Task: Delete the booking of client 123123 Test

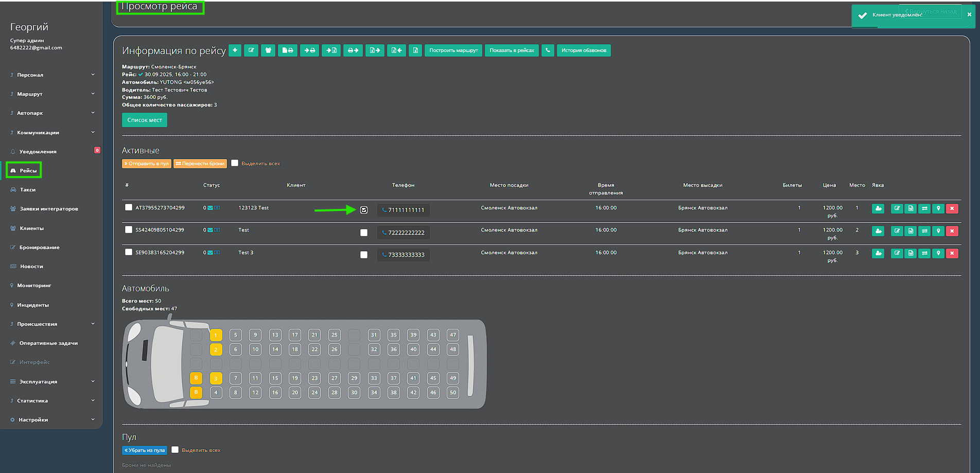Action: [x=952, y=208]
